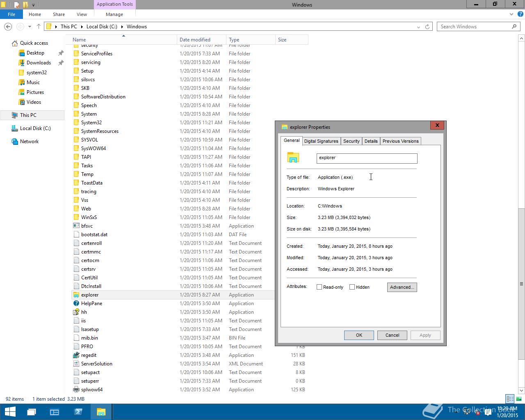Switch to the Previous Versions tab

[401, 141]
